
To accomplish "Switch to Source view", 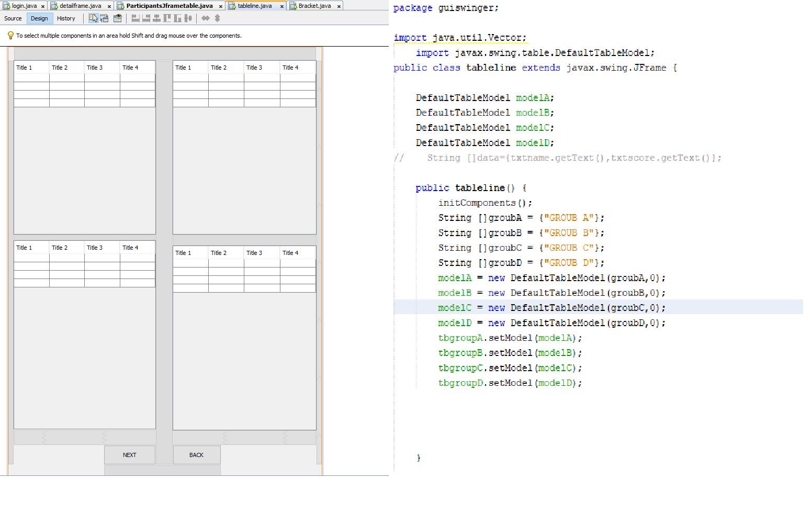I will 13,18.
